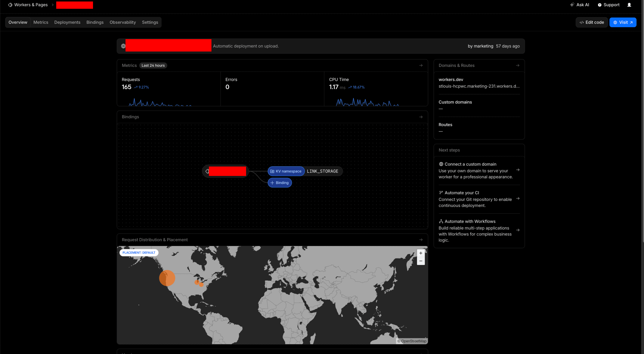Click the '57 days ago' timestamp
644x354 pixels.
[508, 46]
